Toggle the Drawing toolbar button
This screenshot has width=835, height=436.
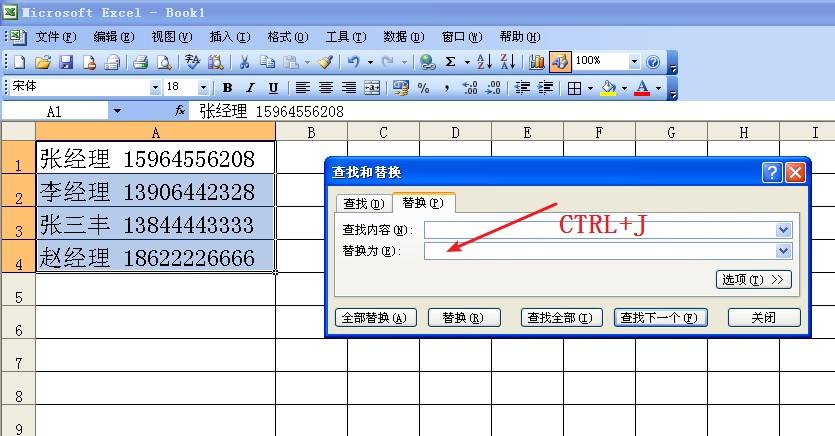(x=560, y=62)
